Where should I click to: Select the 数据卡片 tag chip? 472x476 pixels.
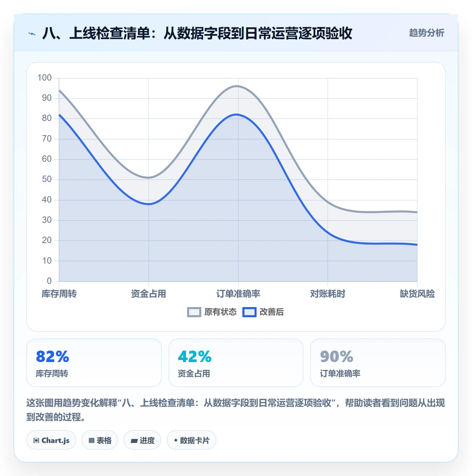pos(191,440)
